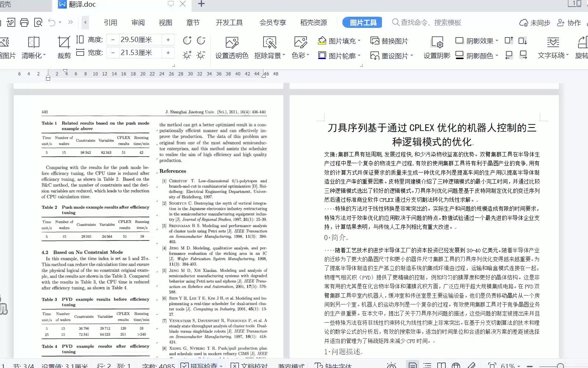The width and height of the screenshot is (588, 368).
Task: Click the height field showing 29.50厘米
Action: [x=140, y=39]
